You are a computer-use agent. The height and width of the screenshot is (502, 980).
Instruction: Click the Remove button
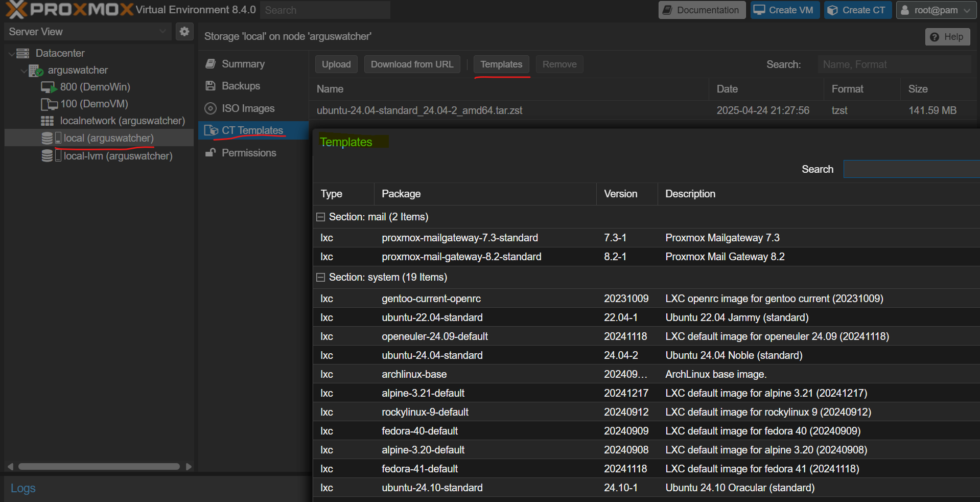[x=559, y=64]
